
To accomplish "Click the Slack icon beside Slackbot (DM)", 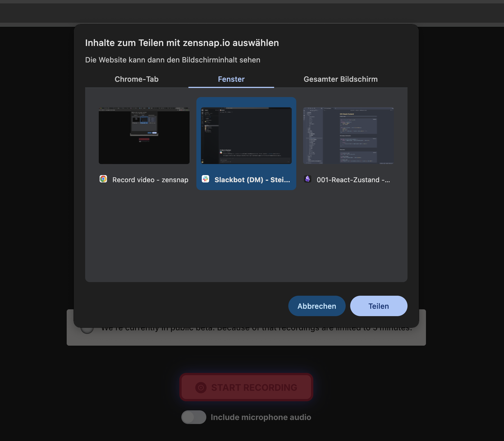I will point(205,179).
